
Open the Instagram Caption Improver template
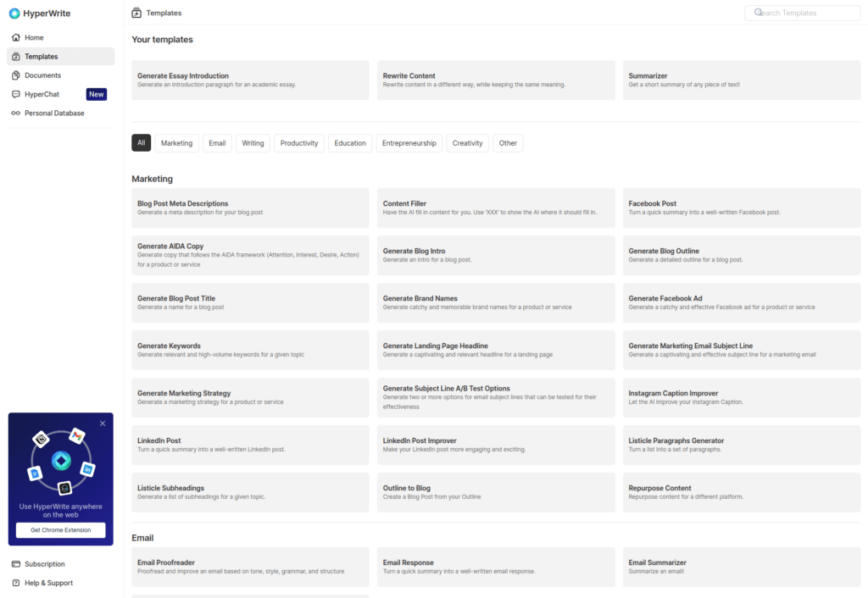point(742,398)
